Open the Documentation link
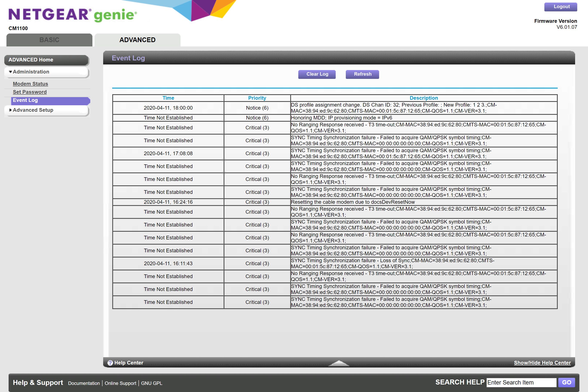Image resolution: width=588 pixels, height=392 pixels. [84, 383]
